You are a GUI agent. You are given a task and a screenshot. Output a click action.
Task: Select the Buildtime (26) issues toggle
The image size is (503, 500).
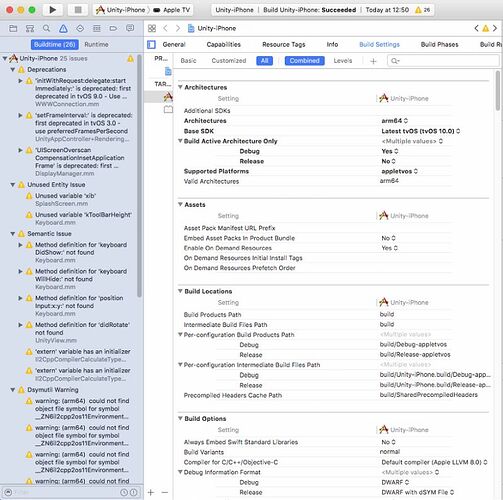point(55,44)
